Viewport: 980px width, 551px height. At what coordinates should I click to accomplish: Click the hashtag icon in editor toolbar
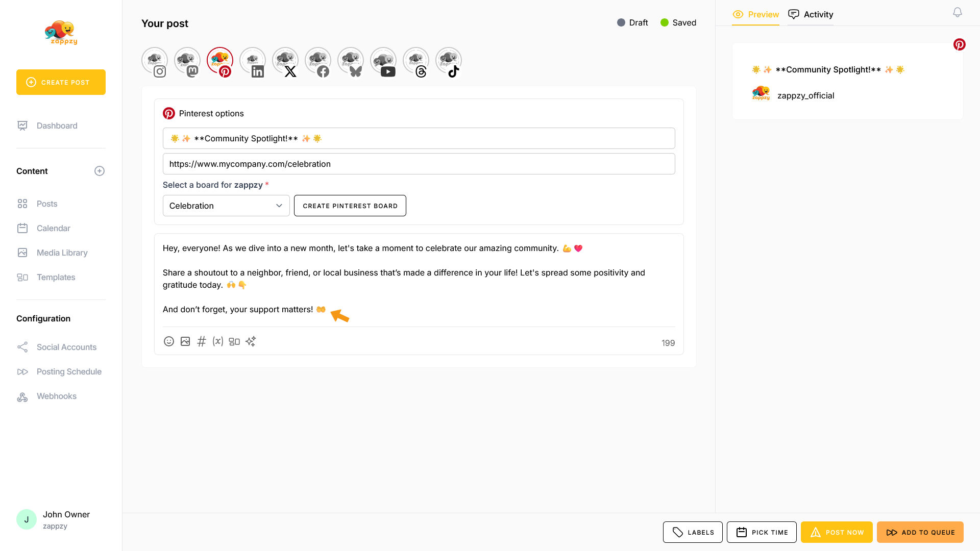pyautogui.click(x=202, y=341)
